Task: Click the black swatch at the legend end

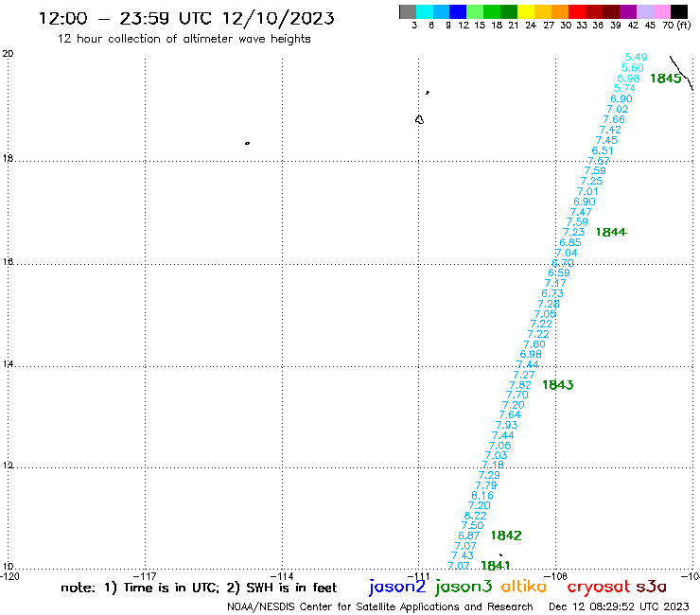Action: click(678, 11)
